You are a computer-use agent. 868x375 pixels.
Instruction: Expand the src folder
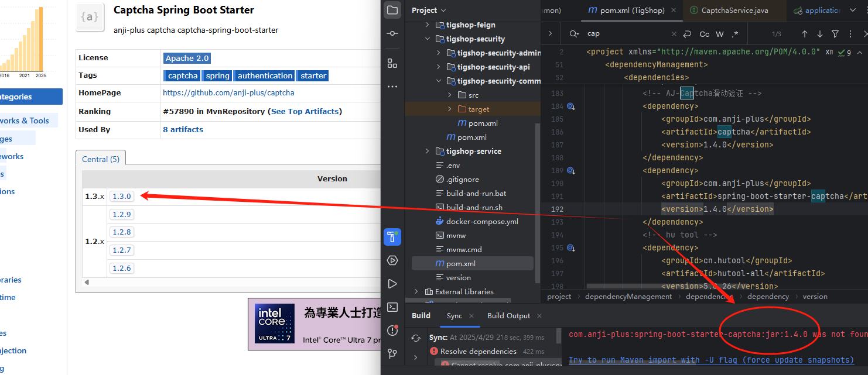(x=450, y=95)
